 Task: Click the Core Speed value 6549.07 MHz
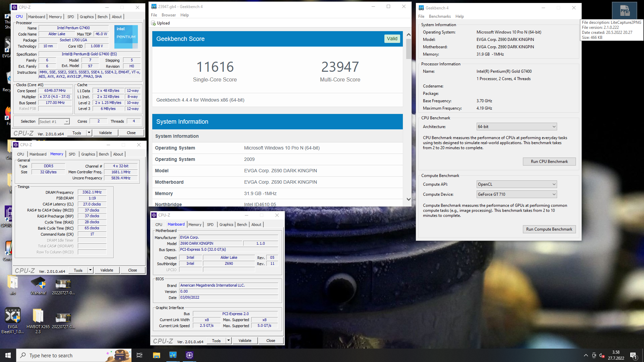[x=55, y=90]
